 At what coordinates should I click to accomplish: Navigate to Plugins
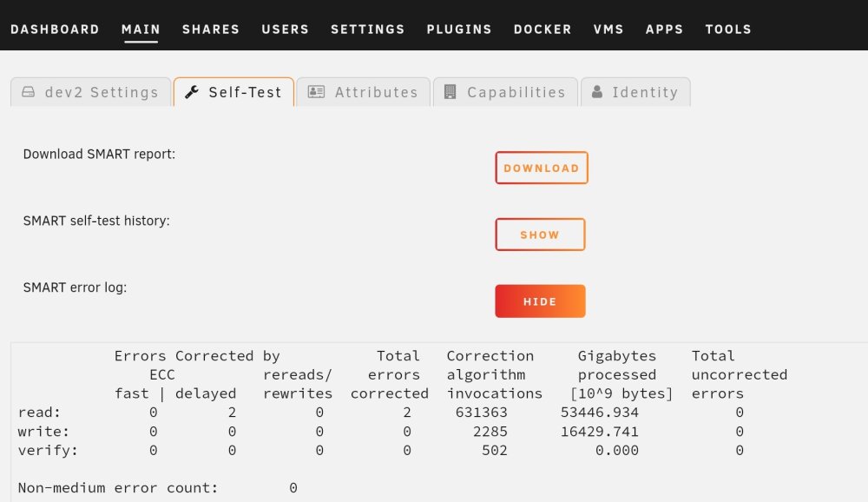(459, 30)
